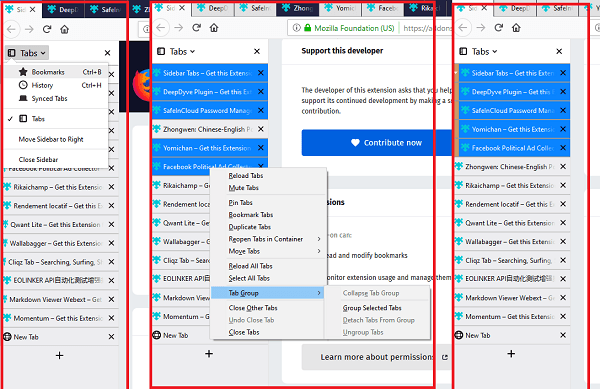Click forward arrow in middle panel toolbar
Screen dimensions: 600x389
pos(179,28)
